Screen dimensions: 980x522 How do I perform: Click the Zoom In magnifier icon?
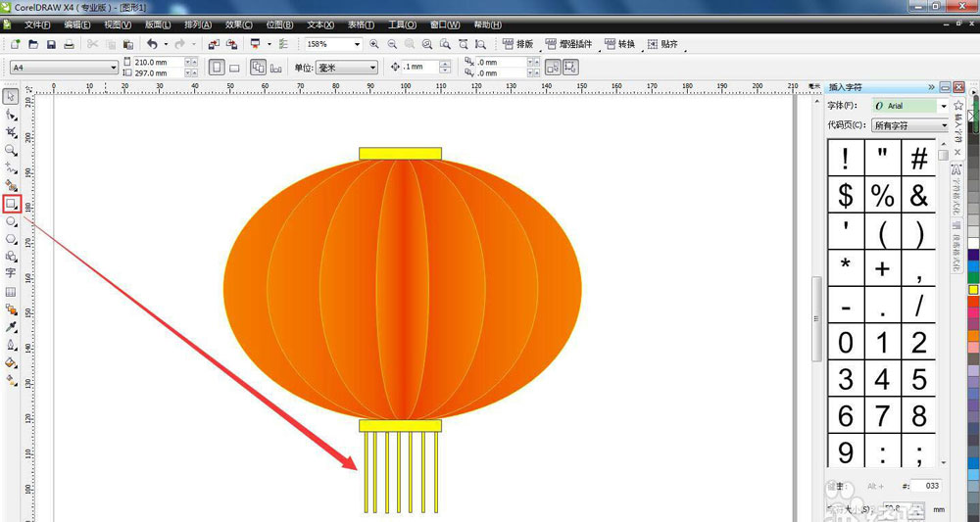(373, 44)
